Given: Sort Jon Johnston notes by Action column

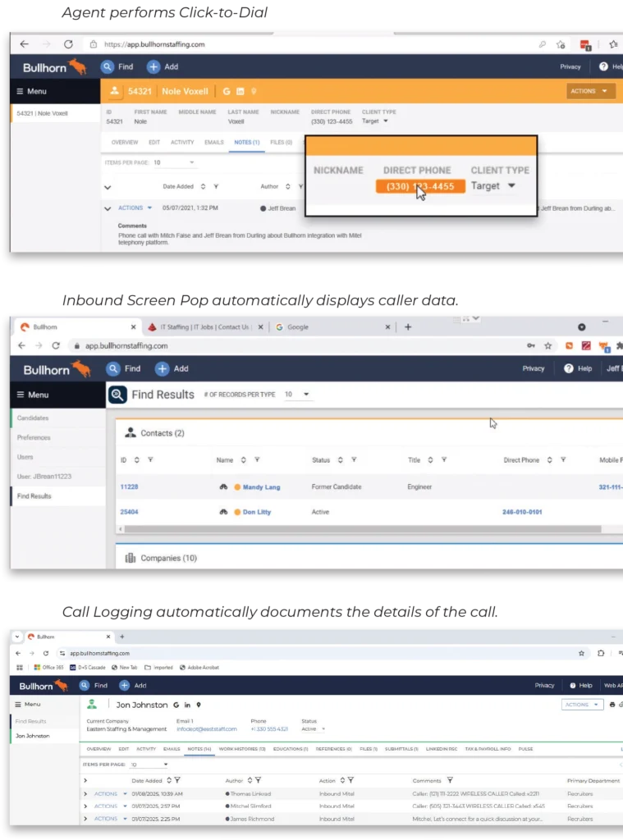Looking at the screenshot, I should pyautogui.click(x=342, y=781).
